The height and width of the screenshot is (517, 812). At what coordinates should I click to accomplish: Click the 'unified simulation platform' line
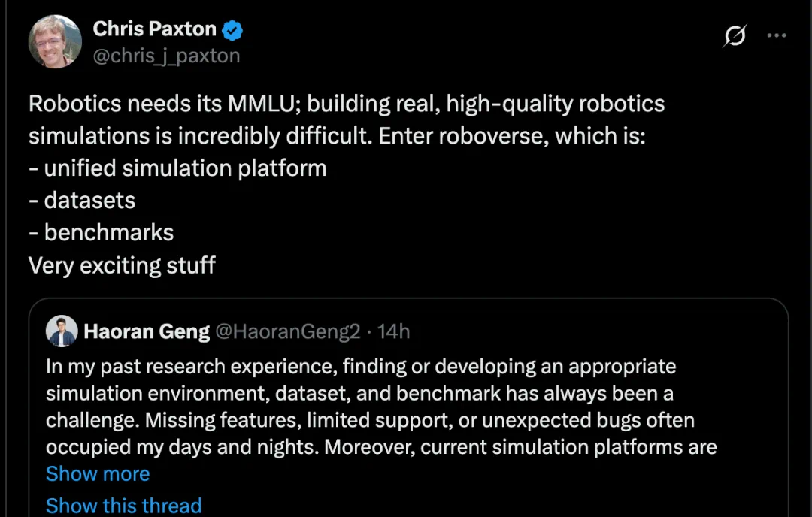(x=177, y=168)
